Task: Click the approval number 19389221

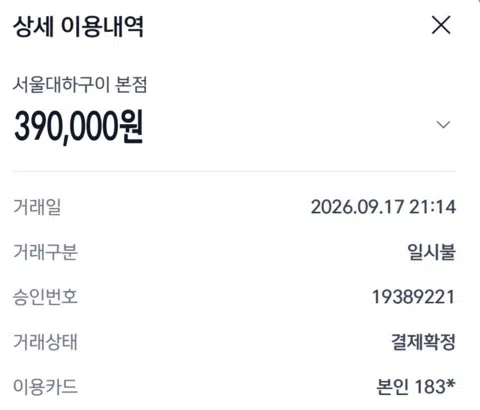Action: click(x=413, y=297)
